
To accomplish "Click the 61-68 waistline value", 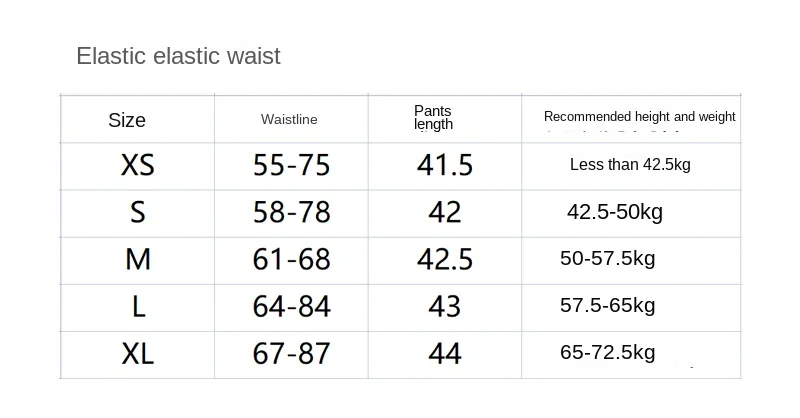I will coord(291,259).
